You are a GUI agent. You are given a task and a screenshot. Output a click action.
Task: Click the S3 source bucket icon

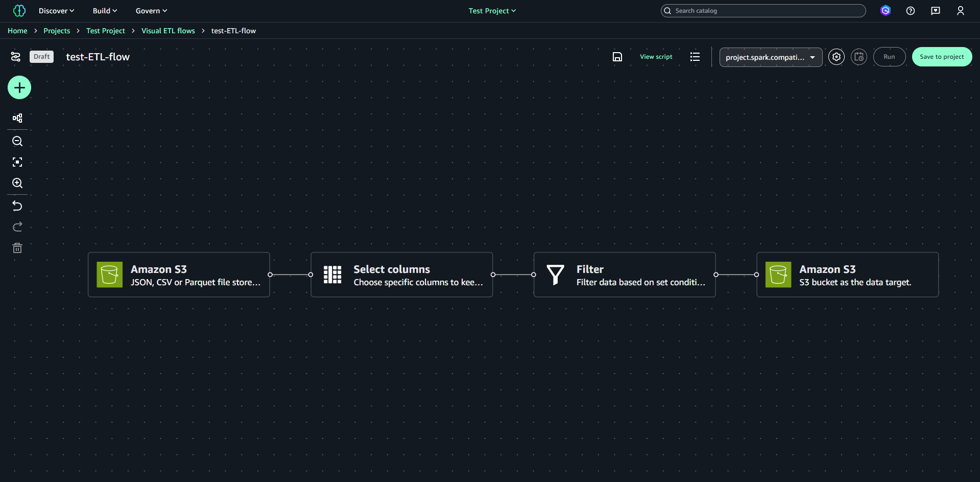point(110,274)
